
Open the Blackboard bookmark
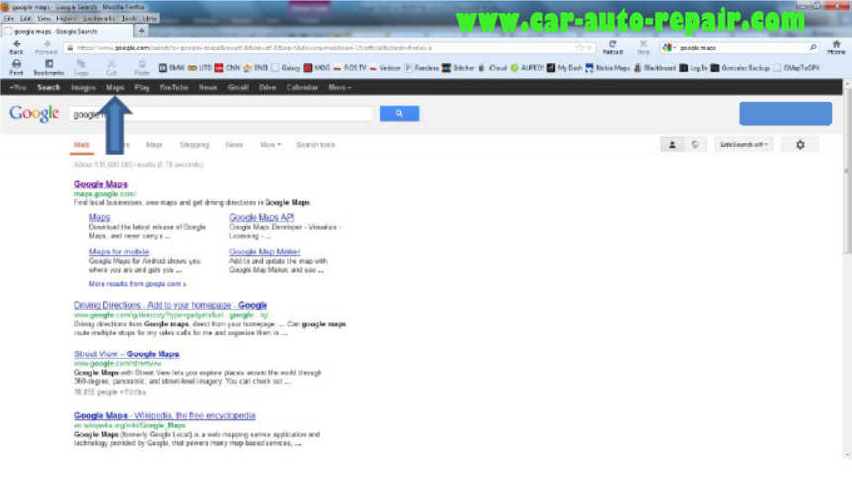click(x=654, y=68)
